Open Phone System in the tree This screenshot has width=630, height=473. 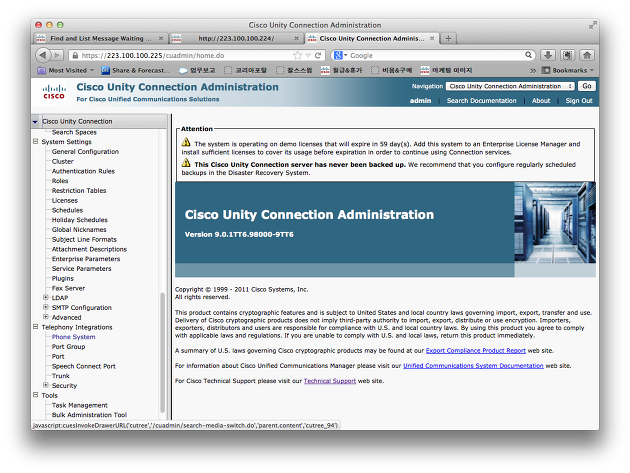(74, 337)
